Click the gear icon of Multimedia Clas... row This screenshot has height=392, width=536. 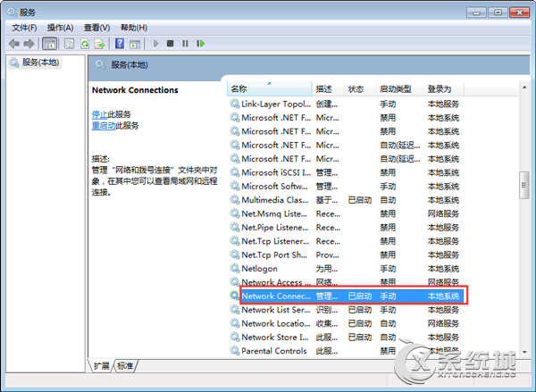[x=234, y=200]
